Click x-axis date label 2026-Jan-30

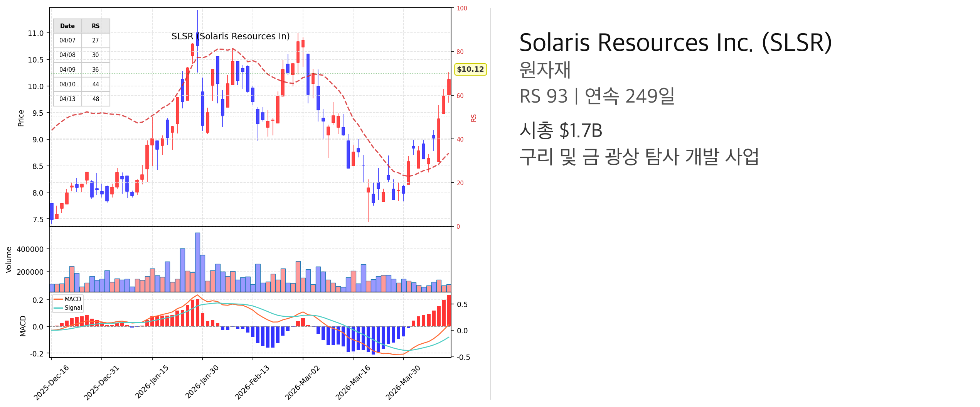(x=202, y=382)
